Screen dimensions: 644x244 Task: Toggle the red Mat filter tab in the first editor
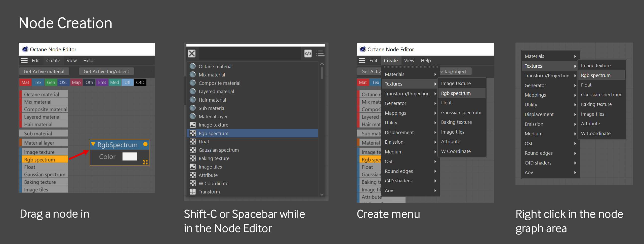tap(25, 82)
